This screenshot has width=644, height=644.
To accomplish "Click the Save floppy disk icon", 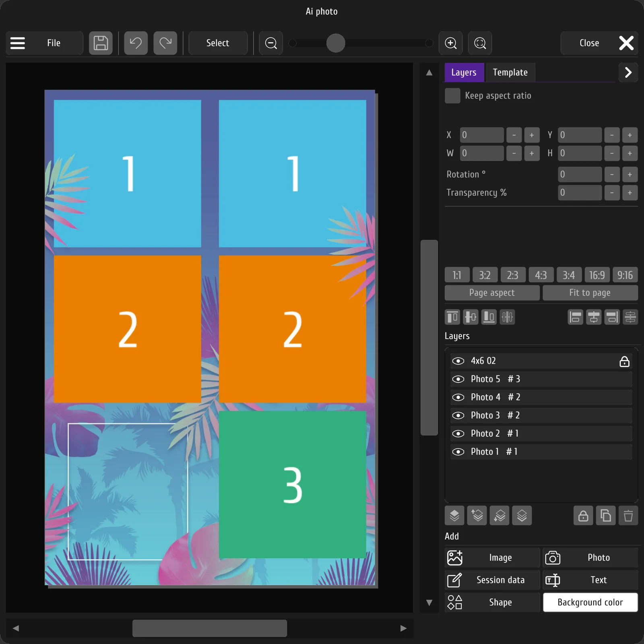I will (x=101, y=43).
